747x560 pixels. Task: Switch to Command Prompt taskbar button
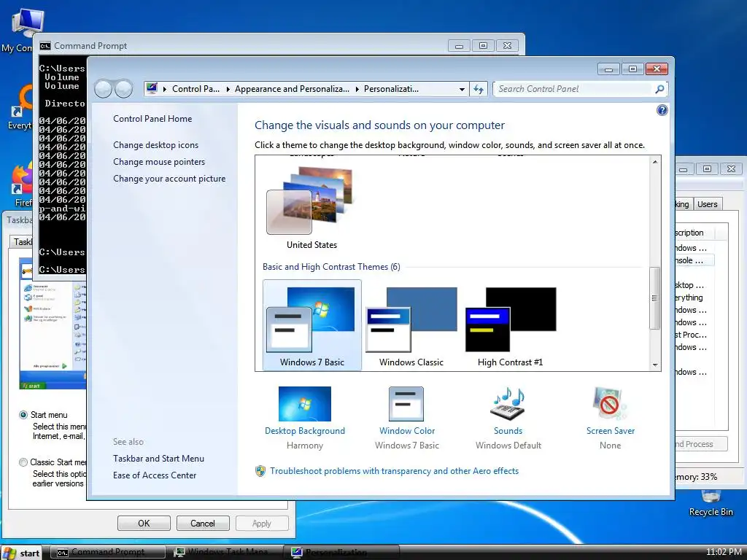click(x=108, y=553)
